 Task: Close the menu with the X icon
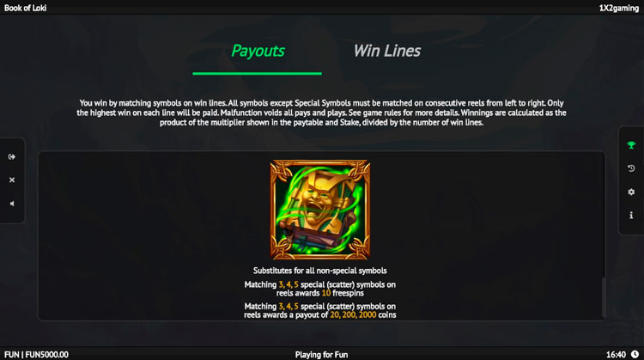point(12,180)
